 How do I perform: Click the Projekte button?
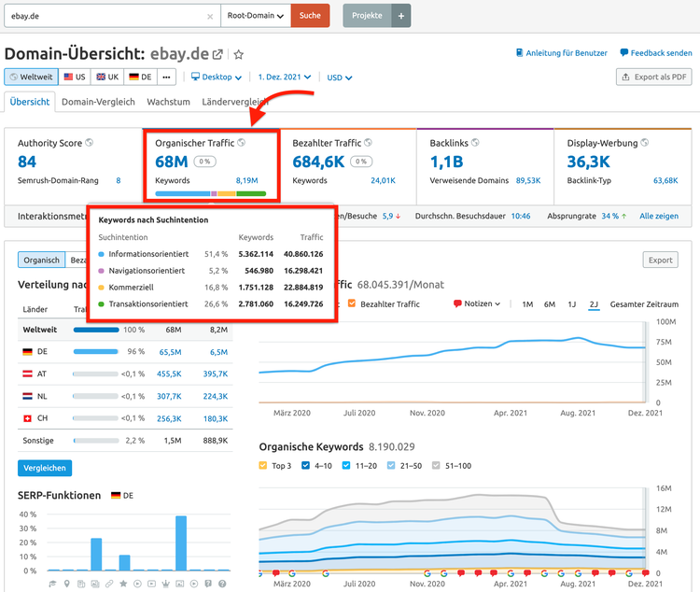click(x=367, y=16)
